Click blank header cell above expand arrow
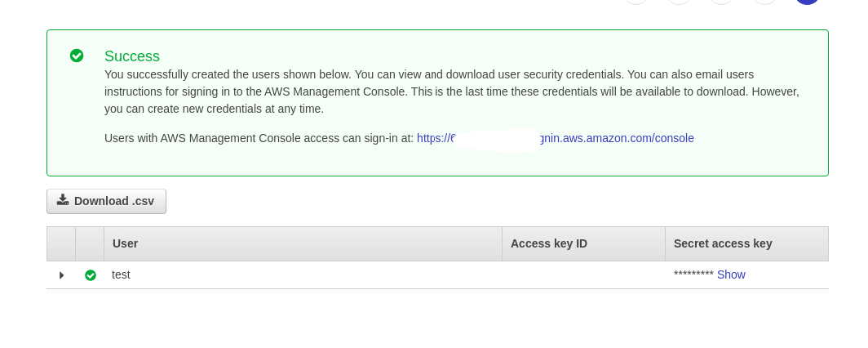The image size is (868, 348). pos(61,243)
